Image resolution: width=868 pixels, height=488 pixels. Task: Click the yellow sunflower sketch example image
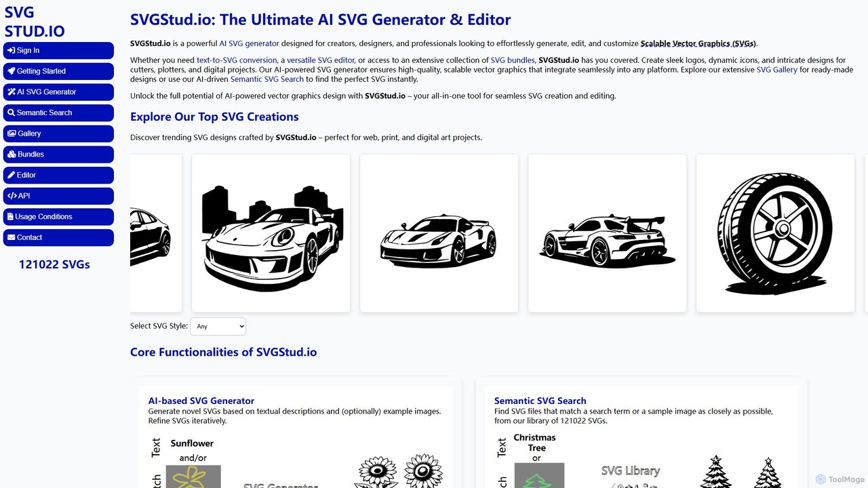[192, 476]
